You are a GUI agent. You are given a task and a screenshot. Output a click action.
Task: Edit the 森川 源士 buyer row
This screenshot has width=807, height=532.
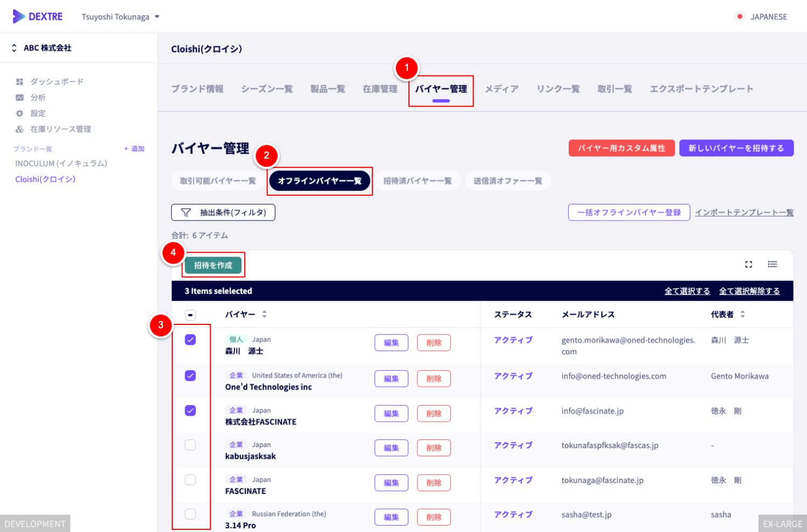pyautogui.click(x=392, y=343)
